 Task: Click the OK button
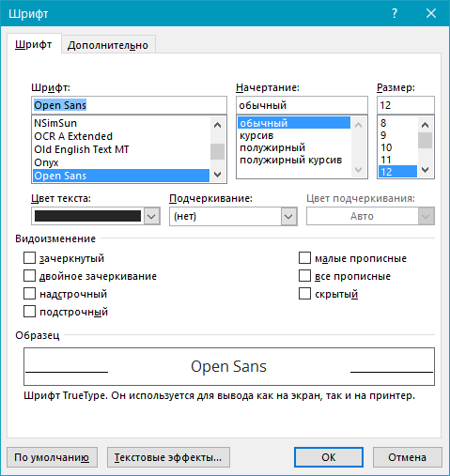(x=329, y=457)
